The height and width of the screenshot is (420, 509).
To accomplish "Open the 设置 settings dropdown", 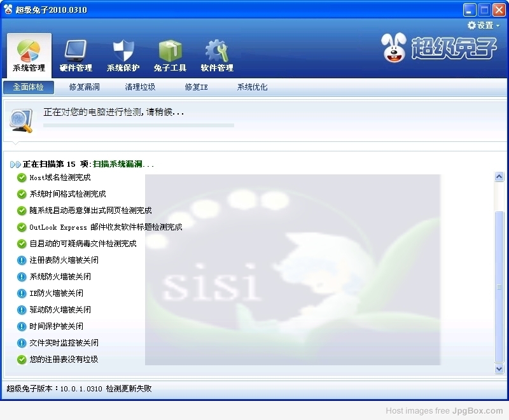I will tap(484, 25).
